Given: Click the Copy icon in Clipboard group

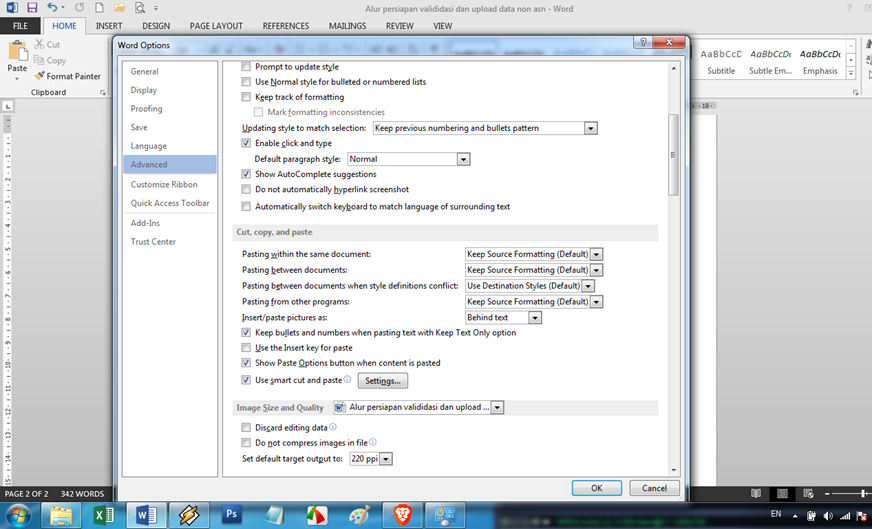Looking at the screenshot, I should [x=39, y=60].
